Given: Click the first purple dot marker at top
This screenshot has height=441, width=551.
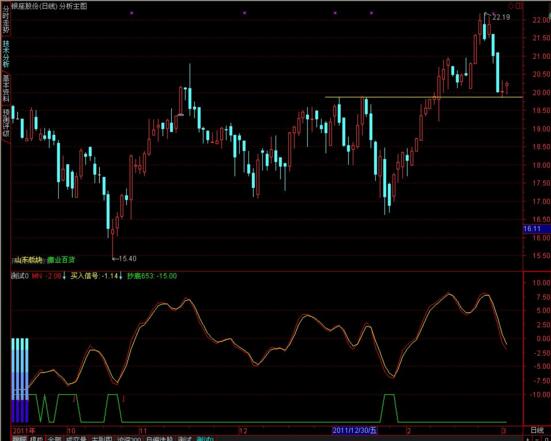Looking at the screenshot, I should [x=132, y=13].
